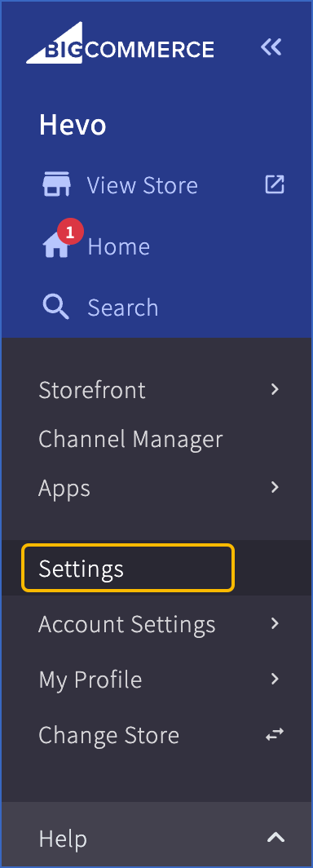Viewport: 313px width, 868px height.
Task: Collapse sidebar with the double chevron icon
Action: 271,47
